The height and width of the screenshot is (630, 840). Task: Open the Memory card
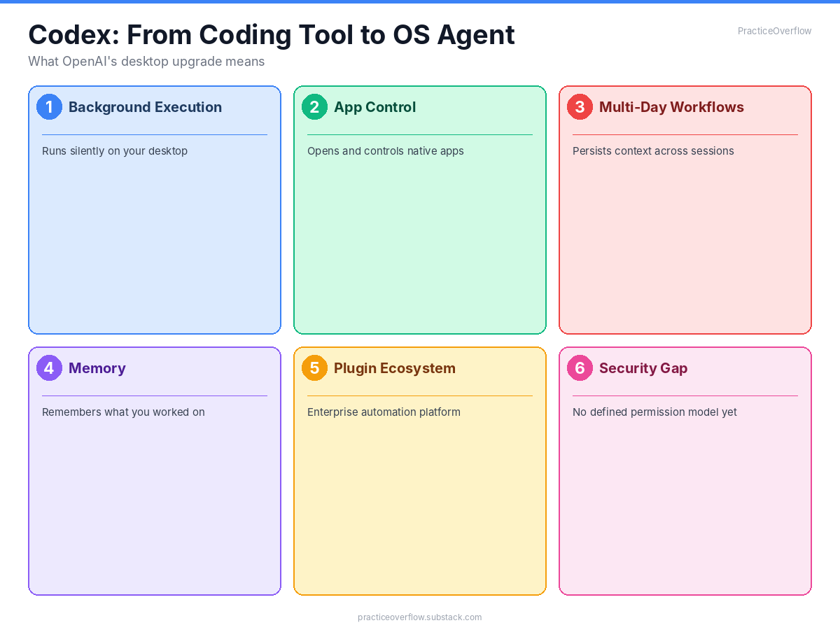click(x=154, y=470)
